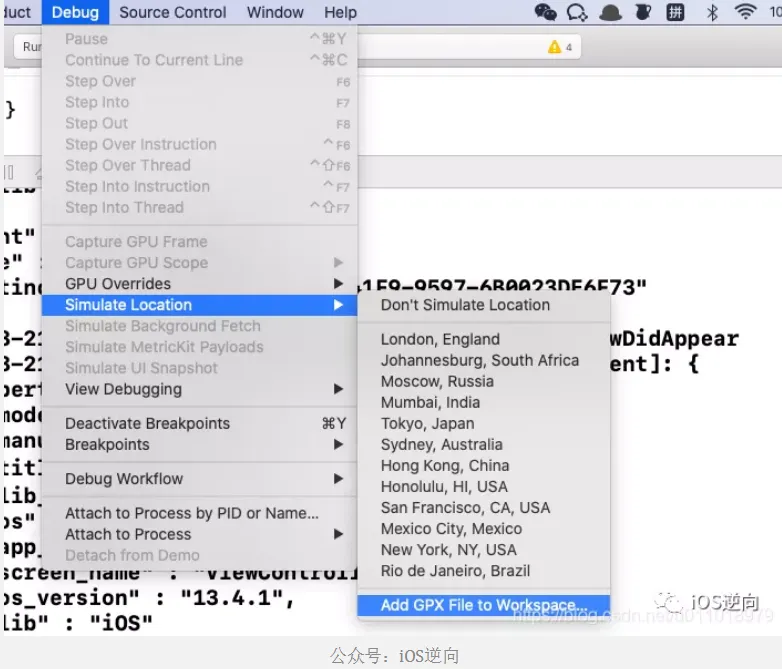The width and height of the screenshot is (782, 669).
Task: Click the cup-shaped menu bar icon
Action: tap(643, 12)
